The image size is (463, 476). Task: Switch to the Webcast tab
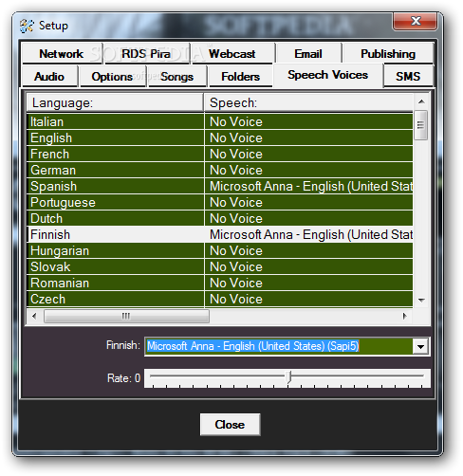[x=232, y=53]
